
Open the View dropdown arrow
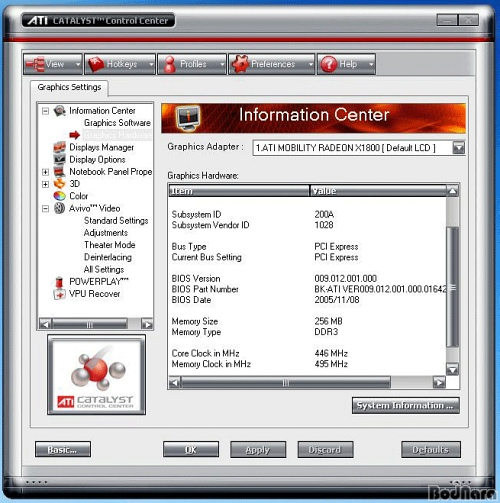(78, 64)
